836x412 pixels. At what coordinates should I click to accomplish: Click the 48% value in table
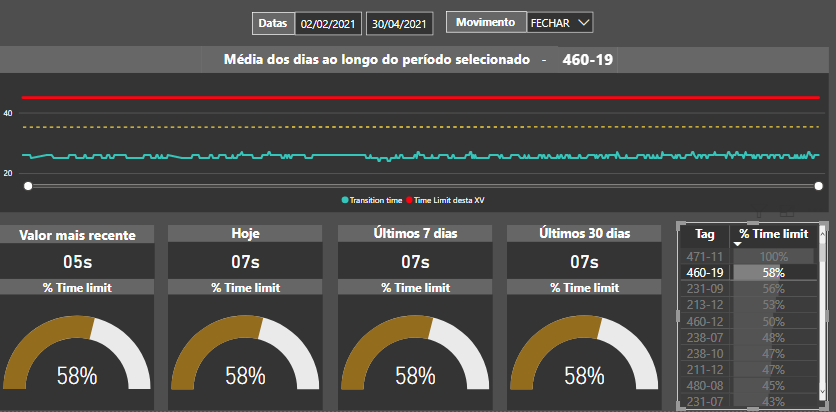point(774,337)
